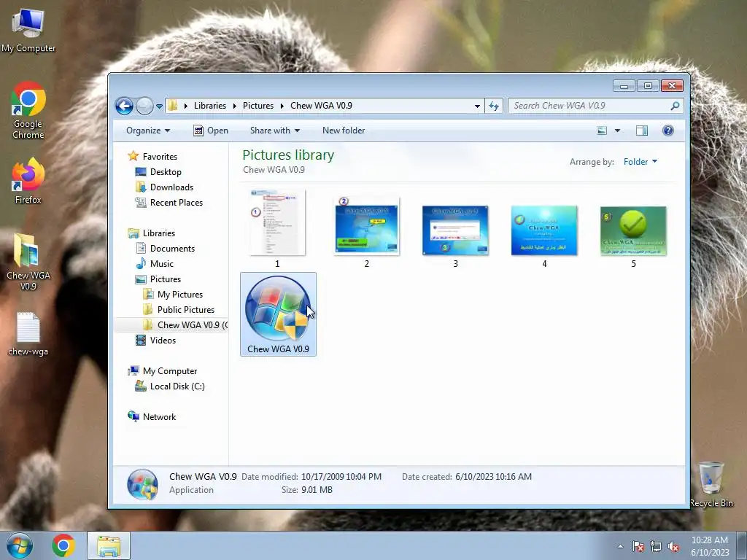
Task: Click New folder in the toolbar
Action: (x=344, y=131)
